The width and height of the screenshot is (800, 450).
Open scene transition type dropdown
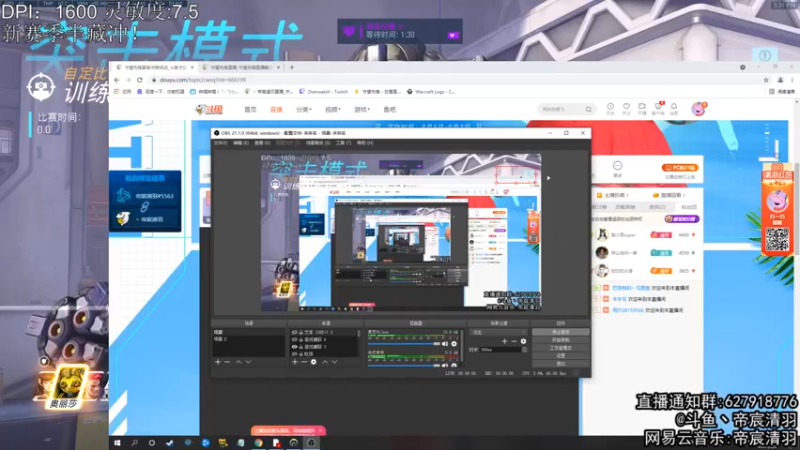click(498, 332)
